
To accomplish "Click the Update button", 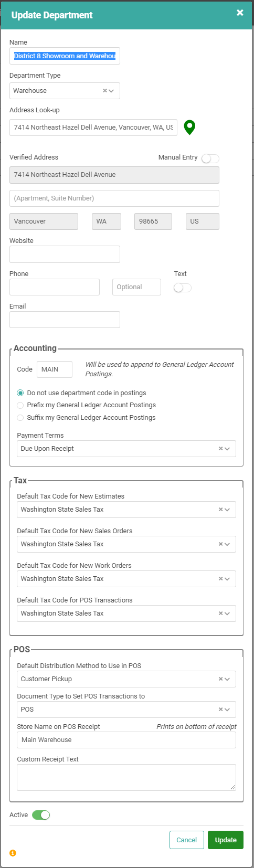I will click(x=226, y=840).
